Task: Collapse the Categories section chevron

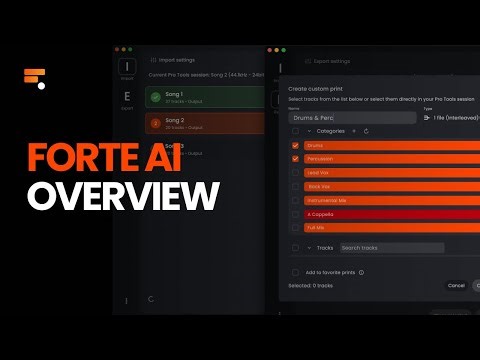Action: click(x=309, y=131)
